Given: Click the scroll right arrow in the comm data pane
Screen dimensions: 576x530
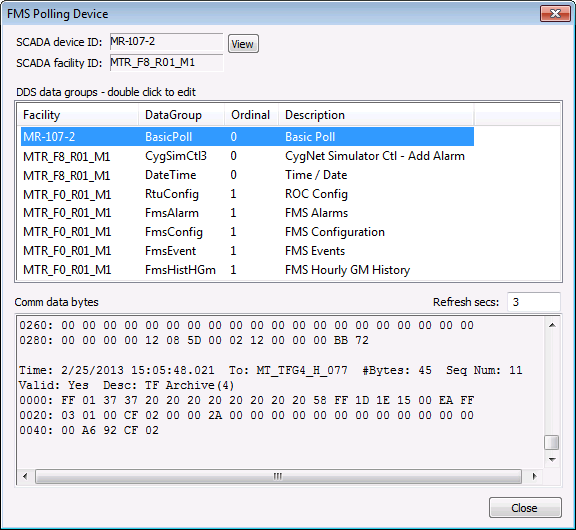Looking at the screenshot, I should [x=534, y=476].
